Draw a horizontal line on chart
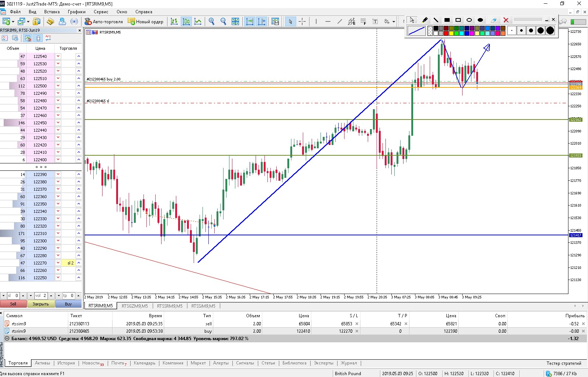 328,21
